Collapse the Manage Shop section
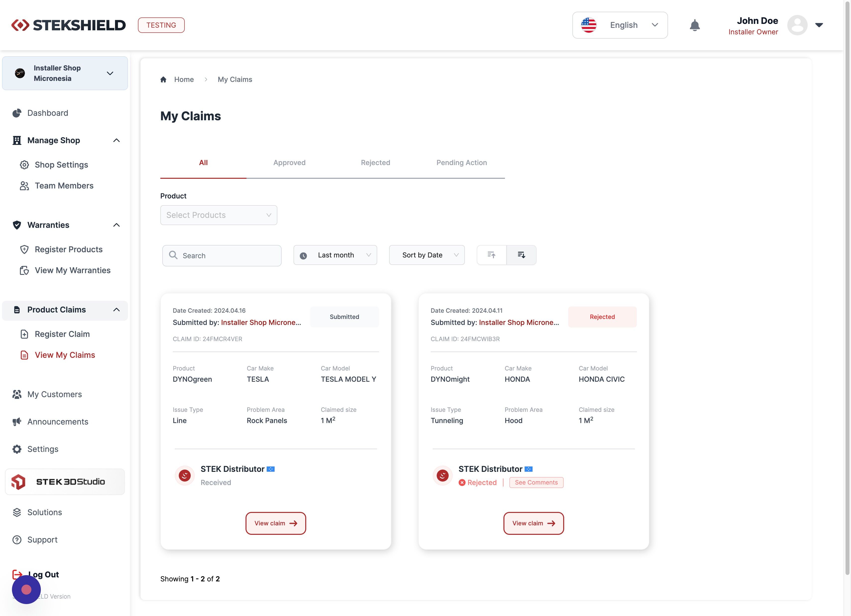851x616 pixels. point(116,140)
